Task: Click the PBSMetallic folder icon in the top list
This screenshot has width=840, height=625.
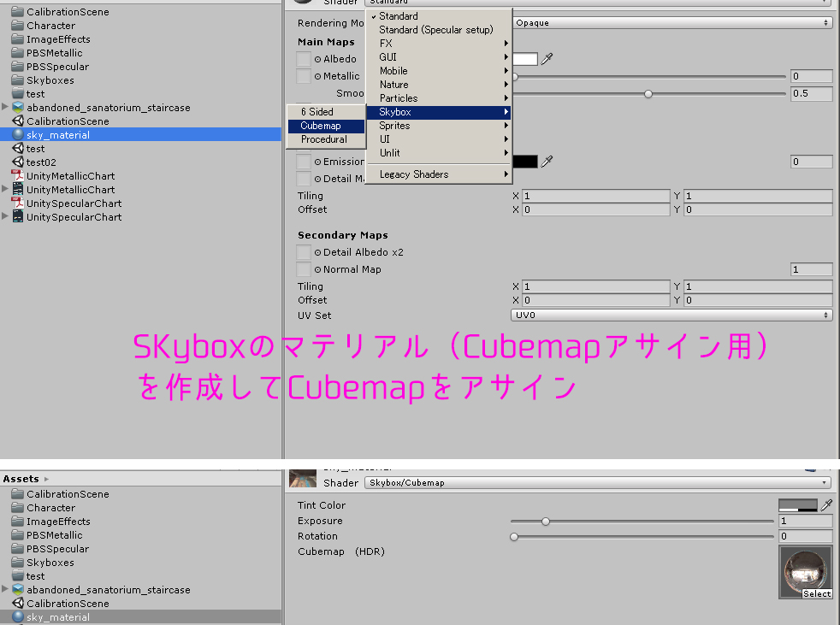Action: click(x=18, y=52)
